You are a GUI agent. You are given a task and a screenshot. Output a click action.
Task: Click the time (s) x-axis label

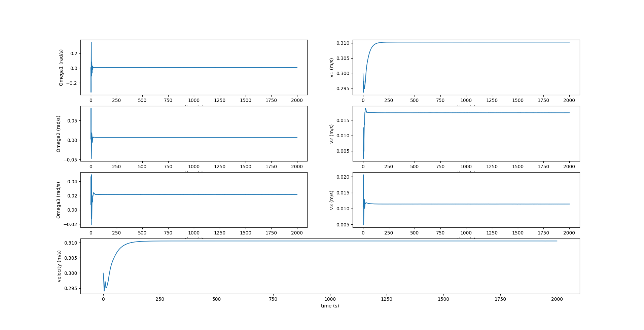coord(330,306)
